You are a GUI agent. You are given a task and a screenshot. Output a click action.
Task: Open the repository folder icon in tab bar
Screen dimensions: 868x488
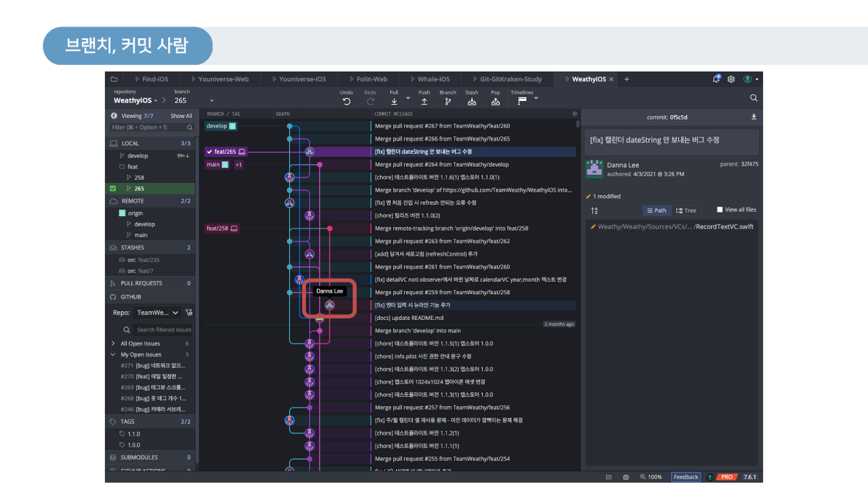point(114,79)
